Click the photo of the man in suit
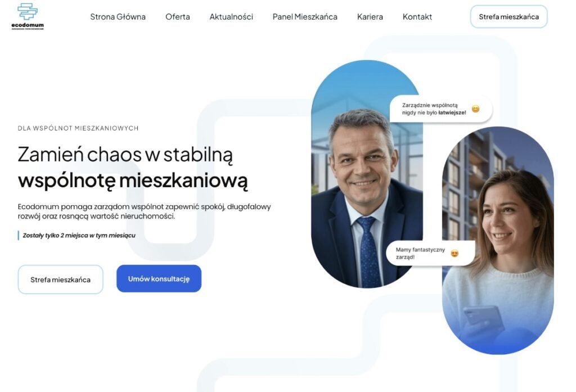The width and height of the screenshot is (576, 392). (x=367, y=174)
